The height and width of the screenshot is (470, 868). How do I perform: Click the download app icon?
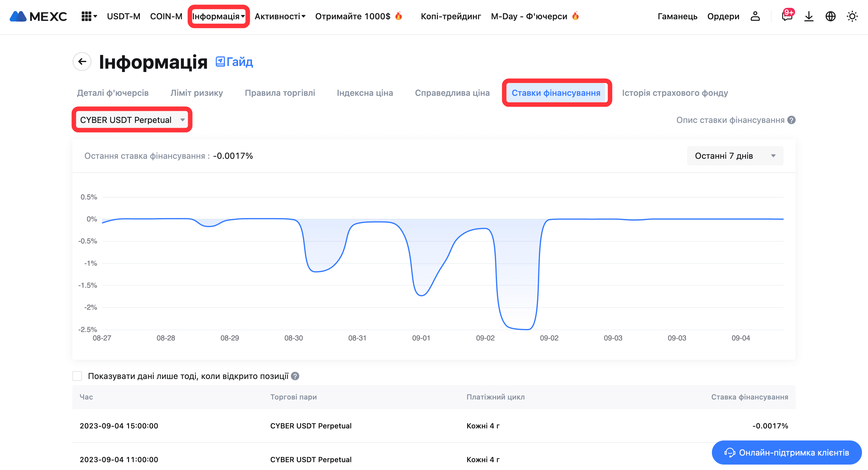click(809, 16)
